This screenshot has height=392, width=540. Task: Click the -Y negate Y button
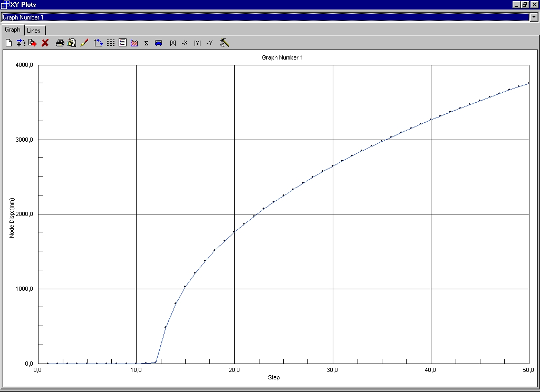tap(209, 43)
